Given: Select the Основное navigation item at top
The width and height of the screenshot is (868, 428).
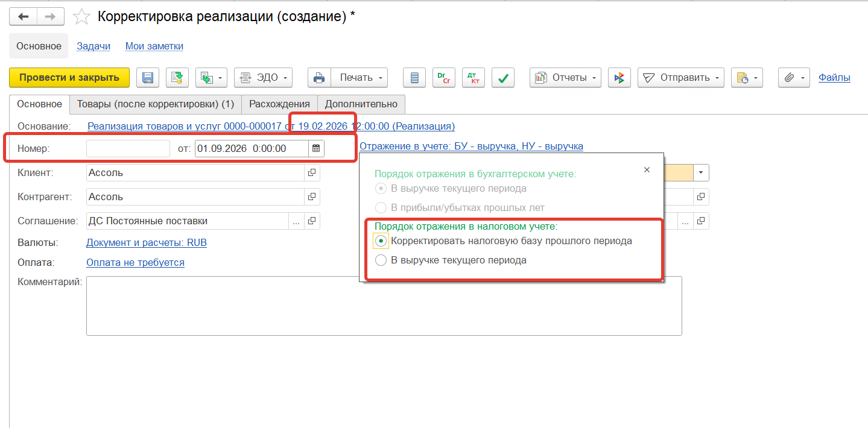Looking at the screenshot, I should point(39,46).
